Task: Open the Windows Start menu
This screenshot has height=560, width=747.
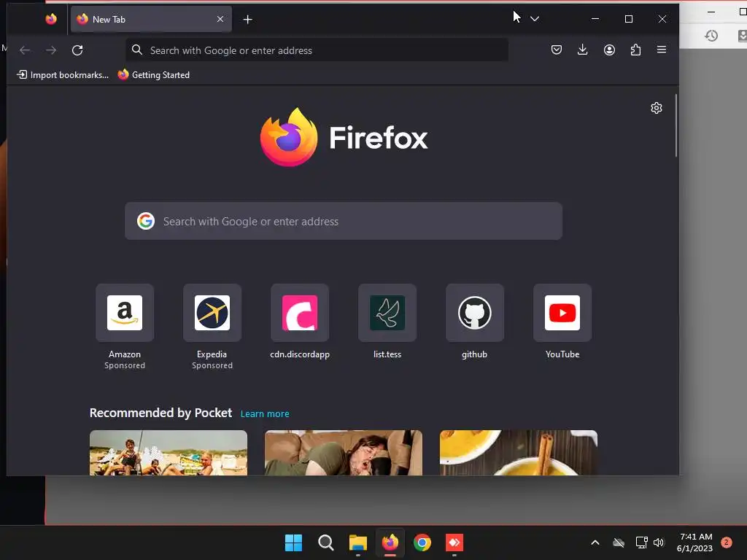Action: [x=293, y=542]
